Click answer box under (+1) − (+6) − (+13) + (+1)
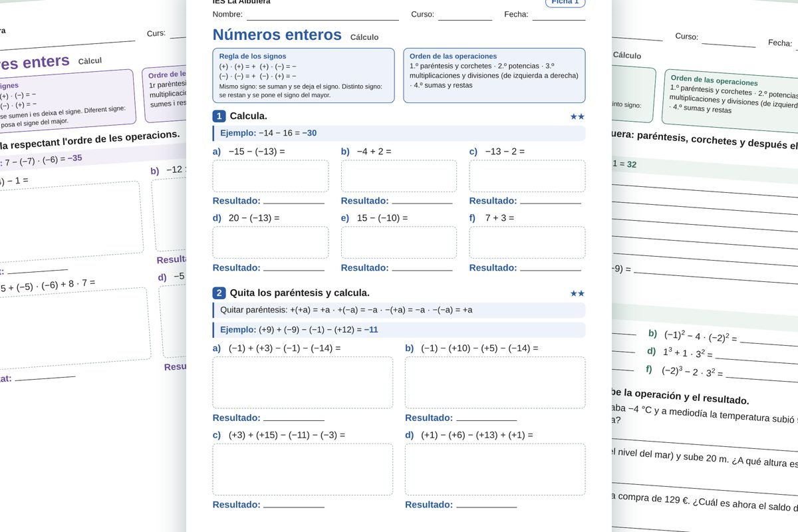The width and height of the screenshot is (798, 532). click(x=495, y=469)
